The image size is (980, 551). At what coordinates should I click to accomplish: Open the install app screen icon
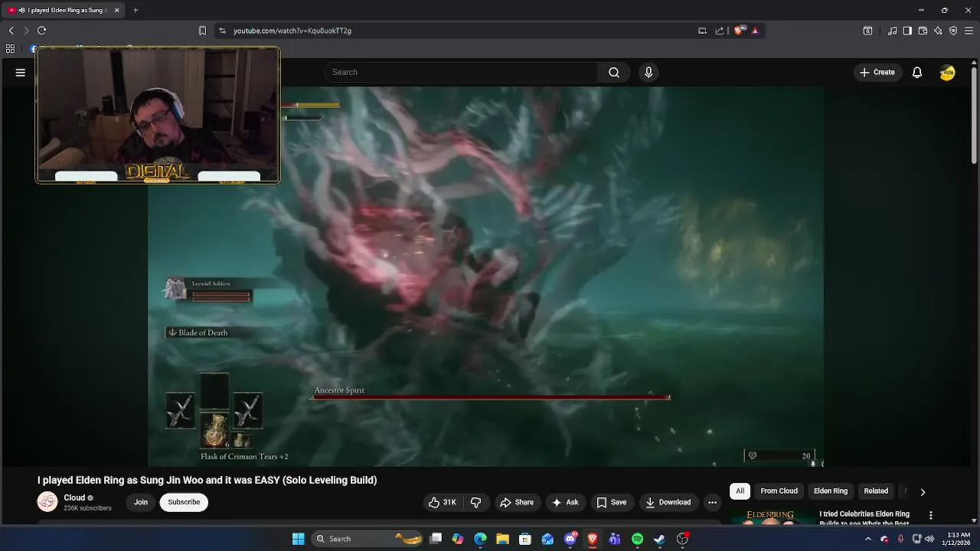click(702, 31)
